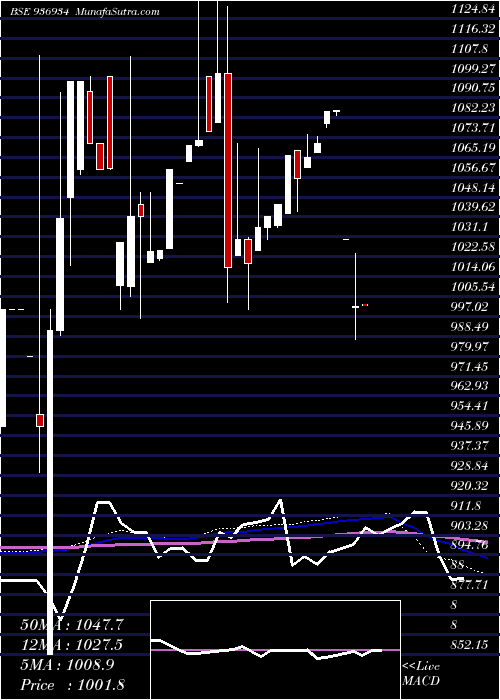Click the 1090.75 price axis label
This screenshot has width=500, height=700.
click(473, 88)
